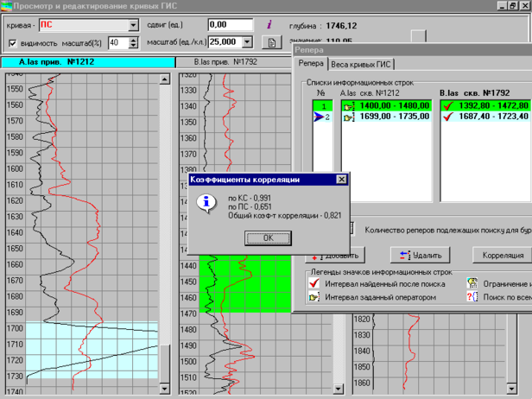Viewport: 532px width, 399px height.
Task: Click the 'сдвиг' input field showing 0,00
Action: [230, 25]
